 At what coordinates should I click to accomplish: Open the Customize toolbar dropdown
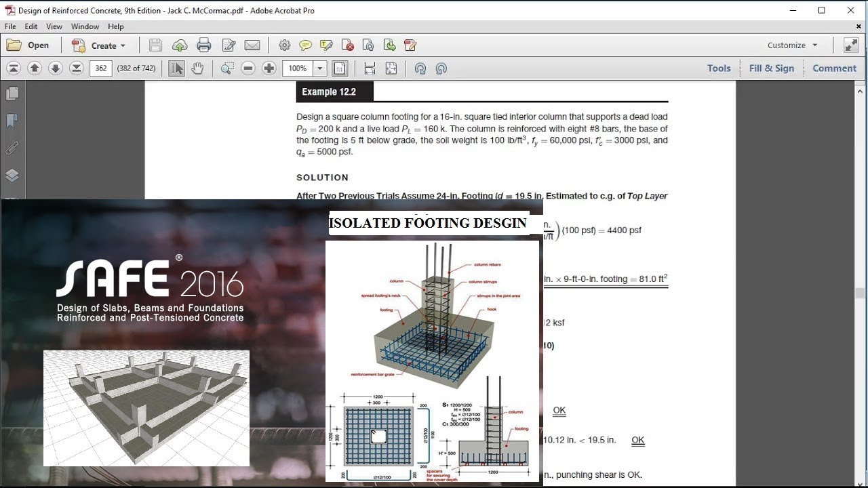793,45
